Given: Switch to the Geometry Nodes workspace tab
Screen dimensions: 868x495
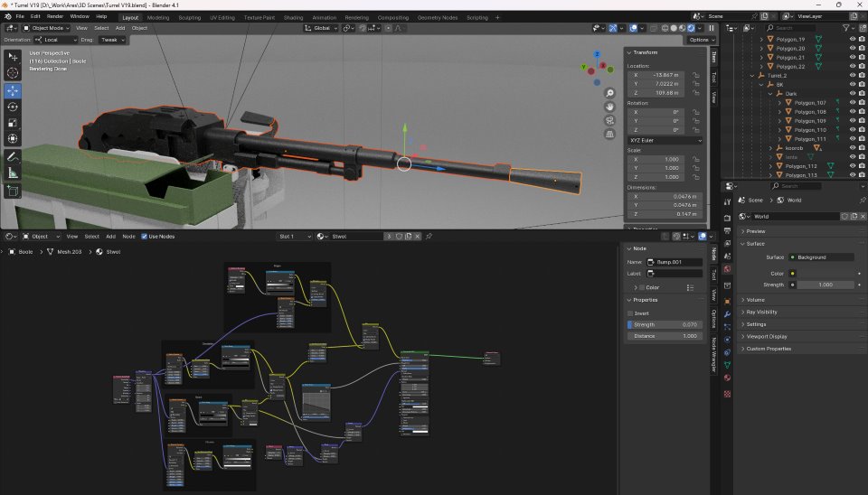Looking at the screenshot, I should pyautogui.click(x=438, y=18).
